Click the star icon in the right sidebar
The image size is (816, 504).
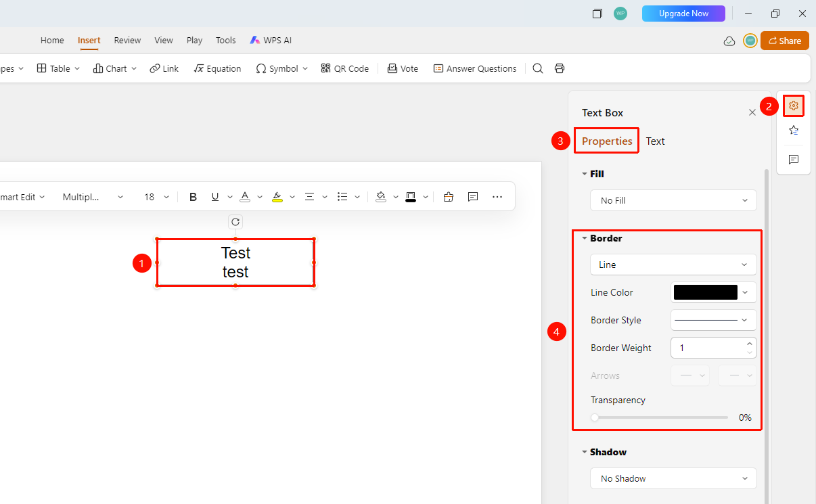(x=794, y=131)
